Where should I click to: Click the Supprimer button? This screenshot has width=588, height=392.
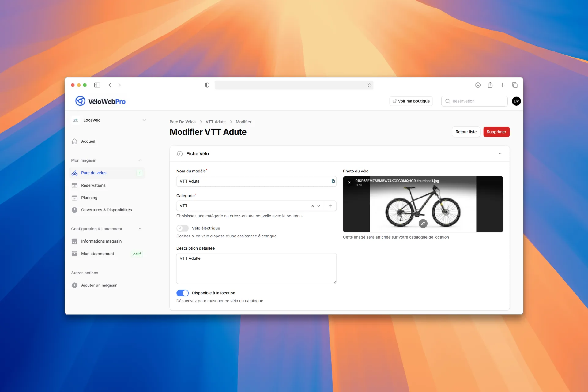(x=496, y=132)
